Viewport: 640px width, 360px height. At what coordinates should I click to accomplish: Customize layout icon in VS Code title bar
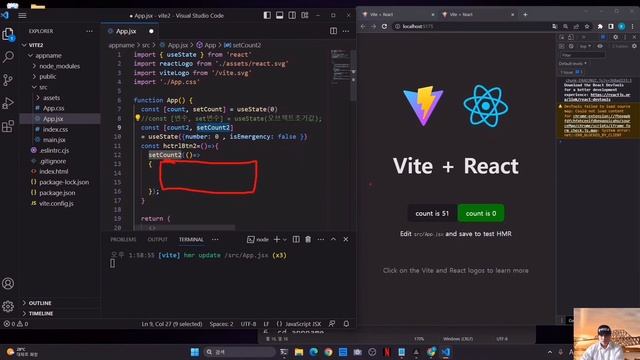coord(305,16)
